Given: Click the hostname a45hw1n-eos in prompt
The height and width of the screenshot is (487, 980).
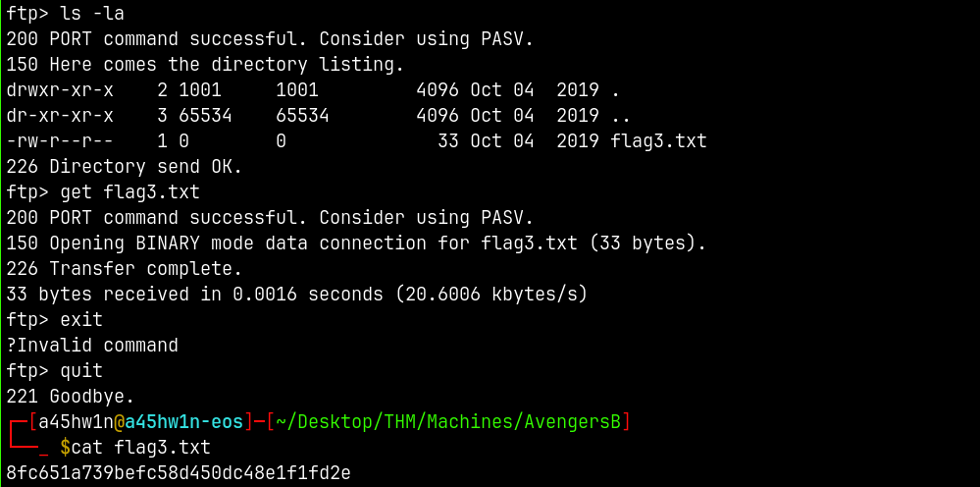Looking at the screenshot, I should (183, 422).
